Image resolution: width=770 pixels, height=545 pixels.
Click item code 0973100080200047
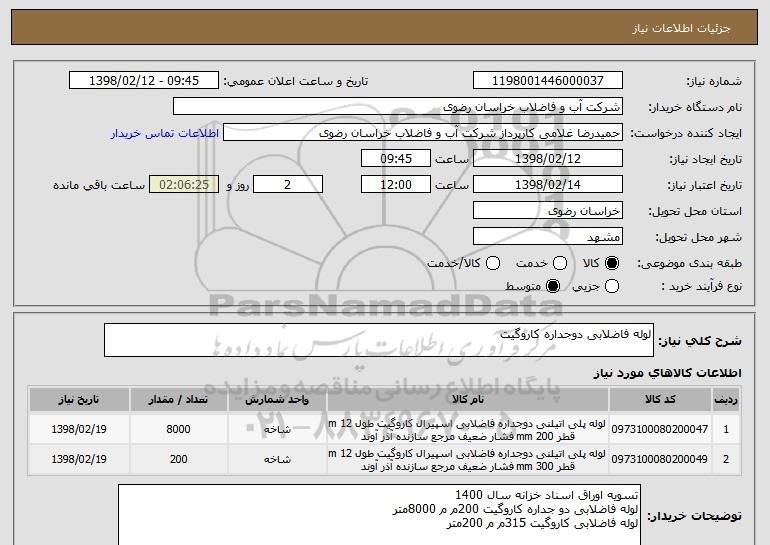(x=660, y=429)
